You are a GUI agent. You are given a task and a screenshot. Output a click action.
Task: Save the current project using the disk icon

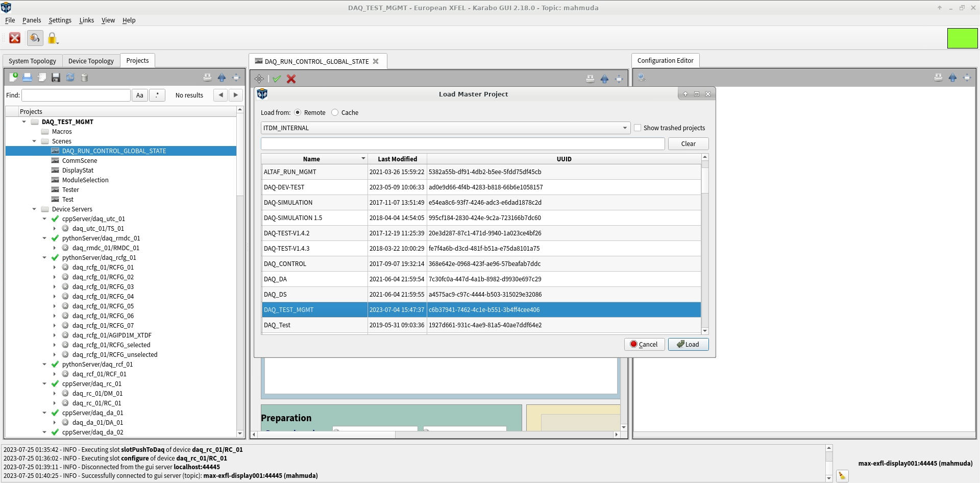[x=56, y=78]
